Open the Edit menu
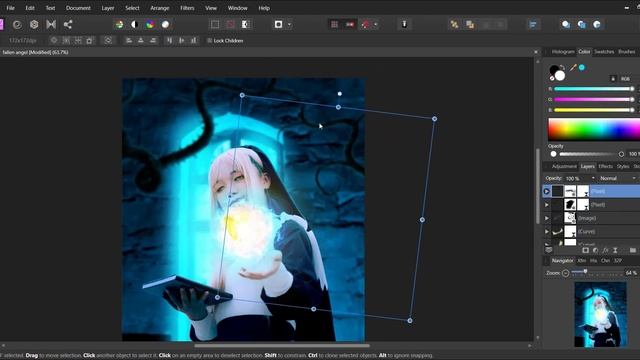 click(30, 8)
